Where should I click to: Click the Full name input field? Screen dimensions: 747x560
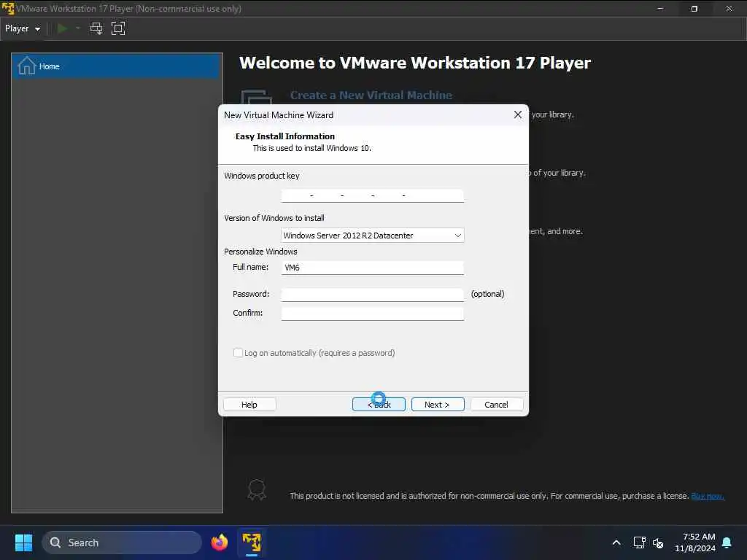point(372,268)
